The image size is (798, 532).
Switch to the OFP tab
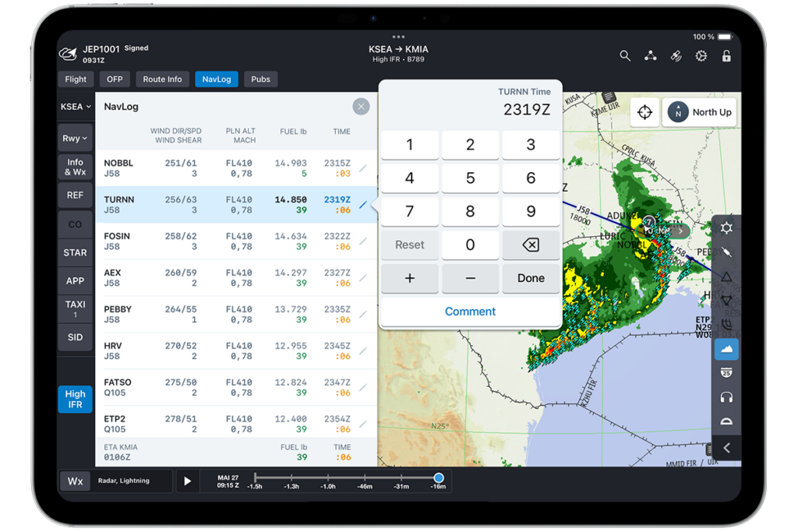115,79
